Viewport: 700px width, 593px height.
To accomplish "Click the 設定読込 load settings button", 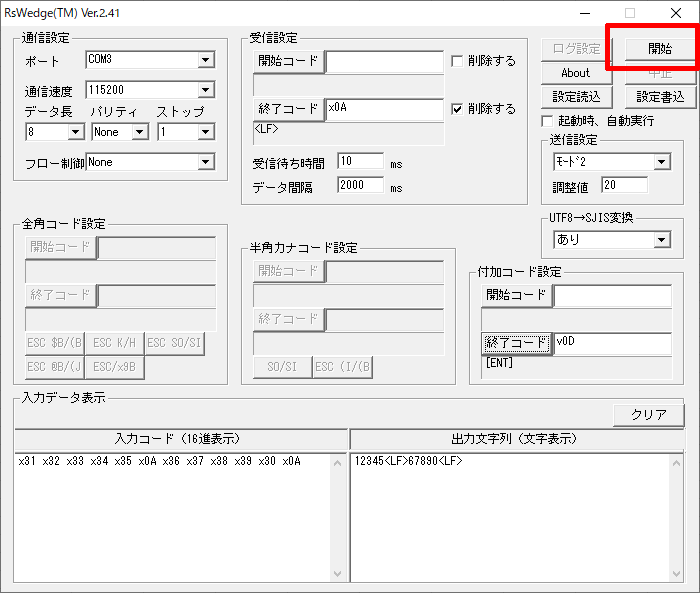I will pyautogui.click(x=576, y=97).
